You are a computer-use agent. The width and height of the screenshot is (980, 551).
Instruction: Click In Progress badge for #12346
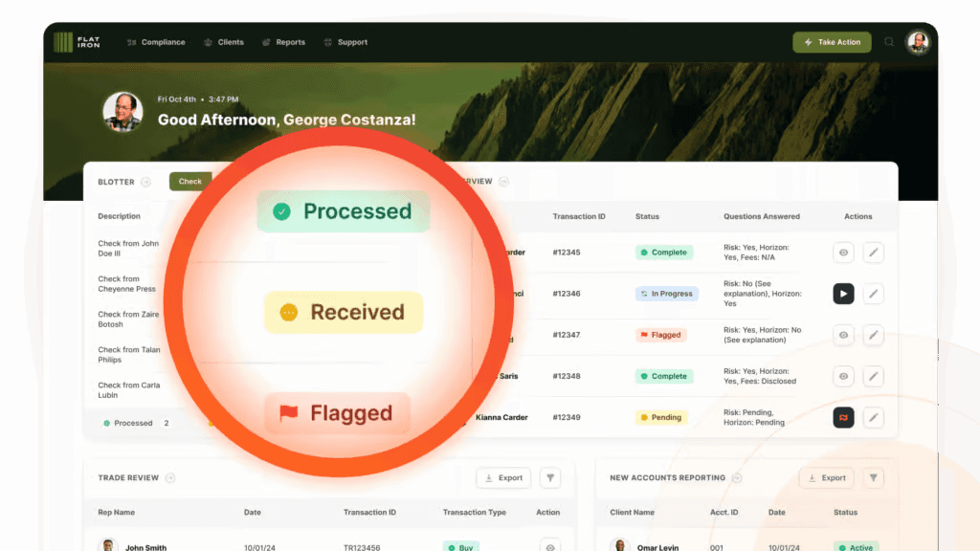click(x=667, y=294)
